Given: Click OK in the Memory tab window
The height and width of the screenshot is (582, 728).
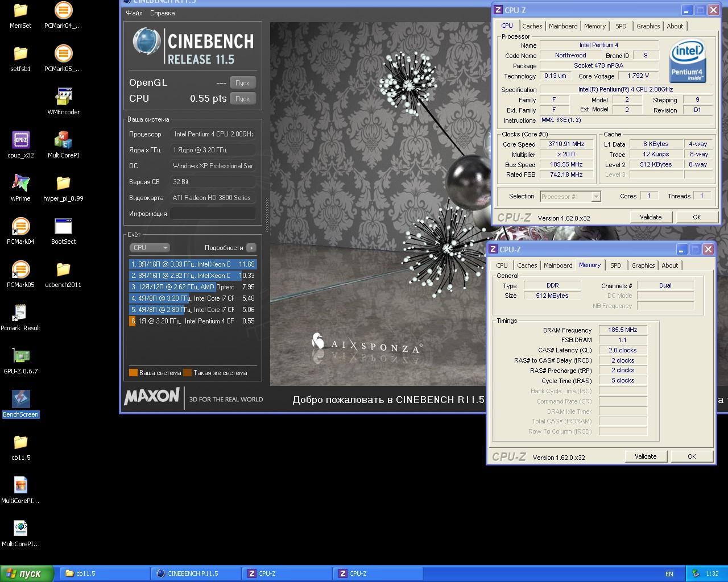Looking at the screenshot, I should point(692,456).
